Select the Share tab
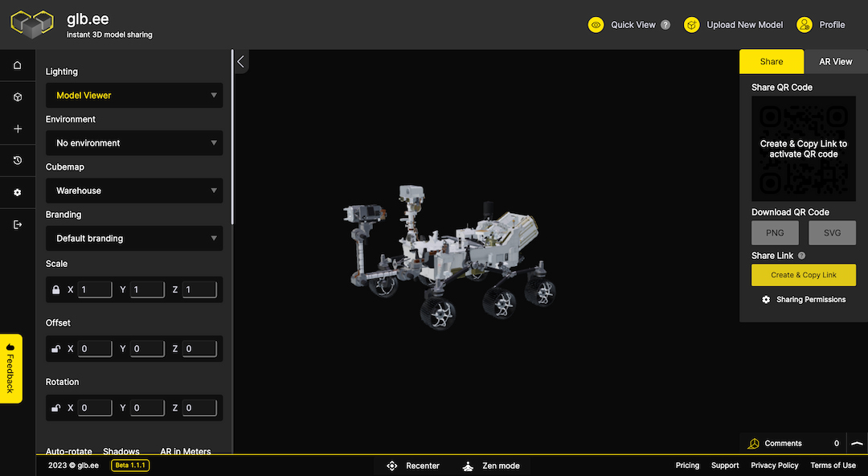This screenshot has height=476, width=868. pos(772,62)
